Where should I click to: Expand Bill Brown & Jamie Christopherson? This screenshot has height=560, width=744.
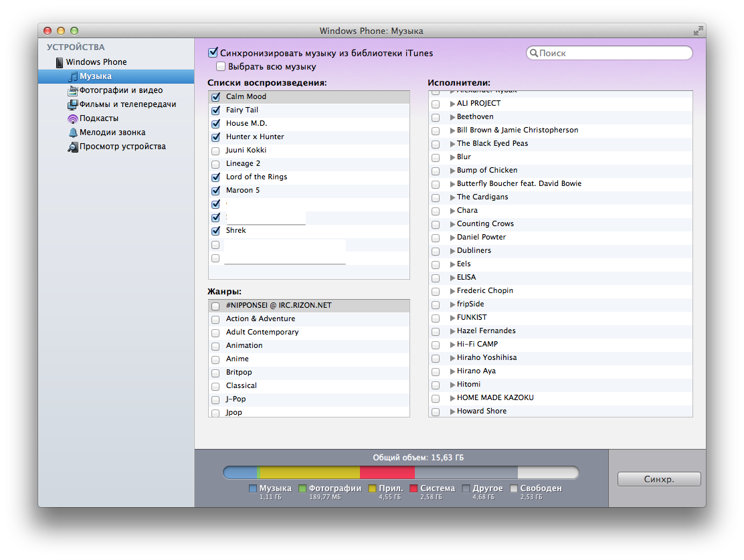pos(452,130)
